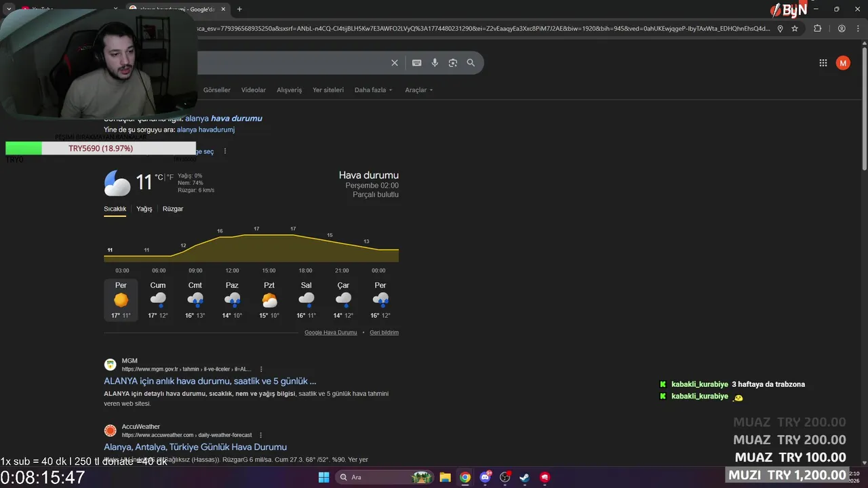Switch temperature unit to °F
868x488 pixels.
pyautogui.click(x=170, y=178)
